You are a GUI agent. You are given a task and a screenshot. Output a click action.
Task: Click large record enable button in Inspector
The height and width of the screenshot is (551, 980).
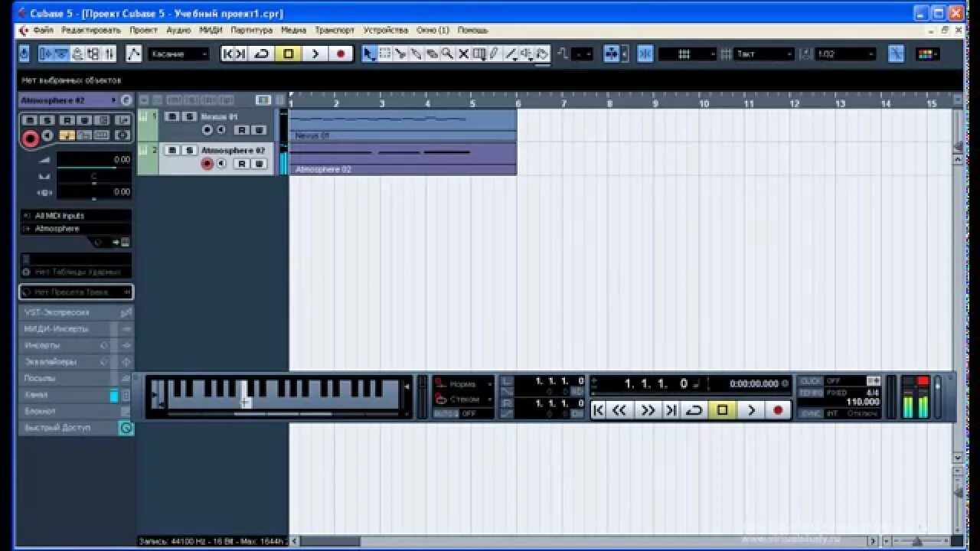pyautogui.click(x=30, y=139)
